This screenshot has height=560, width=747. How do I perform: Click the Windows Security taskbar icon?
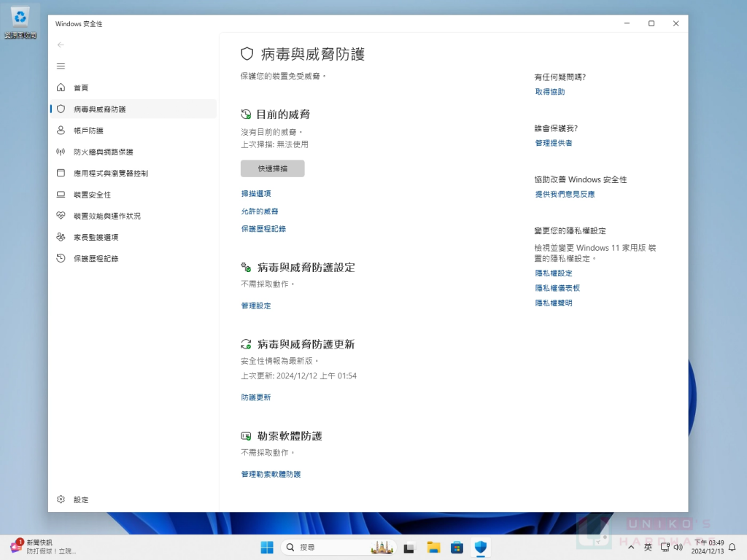(481, 548)
